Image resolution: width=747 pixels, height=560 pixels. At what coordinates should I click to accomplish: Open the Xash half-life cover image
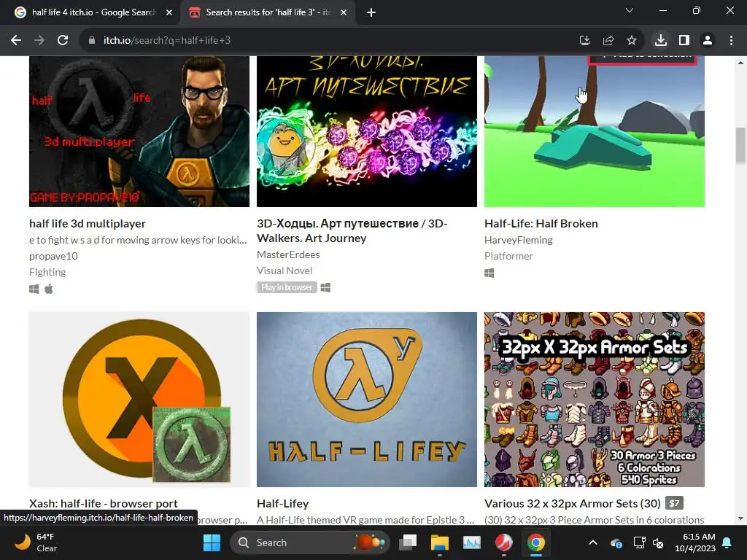tap(139, 400)
